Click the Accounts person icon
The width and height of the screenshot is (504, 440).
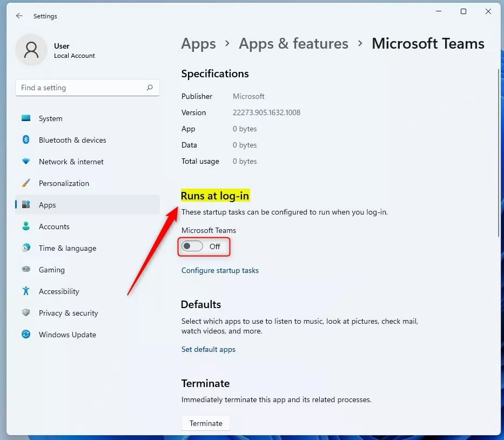[26, 226]
